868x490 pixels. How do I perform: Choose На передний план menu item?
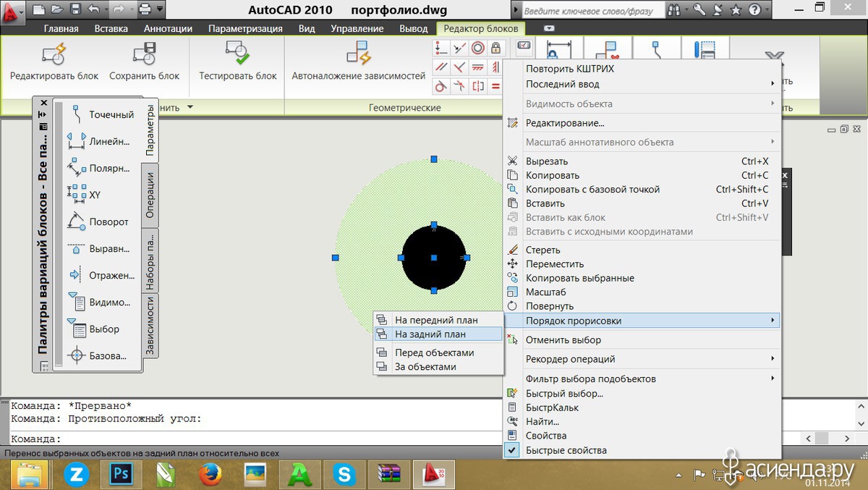pyautogui.click(x=438, y=320)
